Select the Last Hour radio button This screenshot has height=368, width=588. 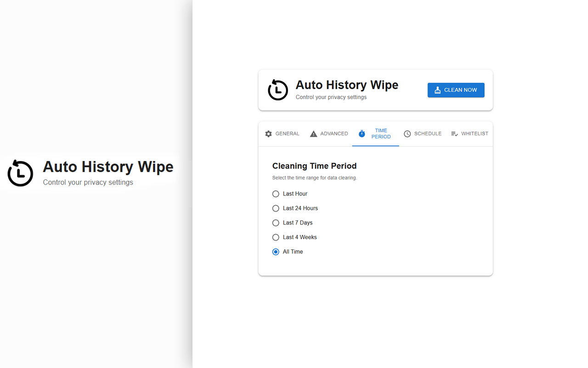(276, 194)
